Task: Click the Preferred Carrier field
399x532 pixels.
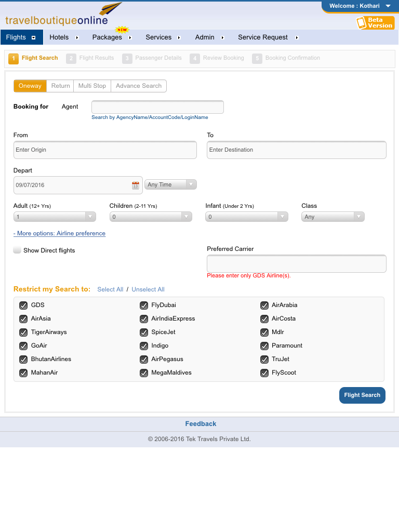Action: (297, 263)
